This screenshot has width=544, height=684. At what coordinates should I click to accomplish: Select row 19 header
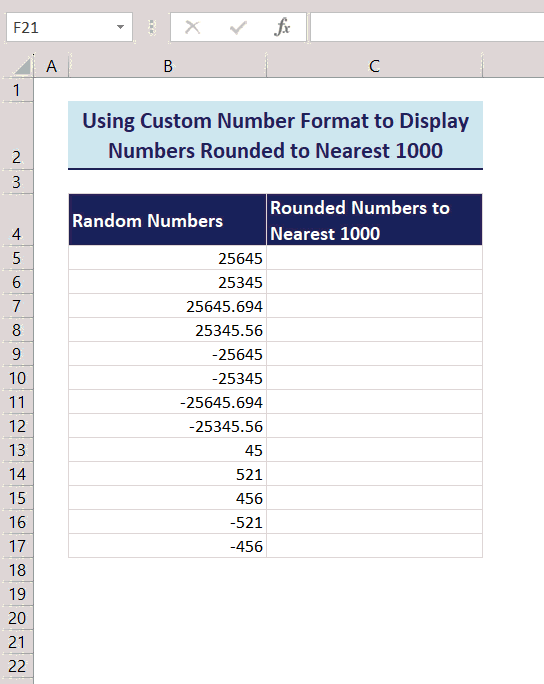tap(17, 594)
